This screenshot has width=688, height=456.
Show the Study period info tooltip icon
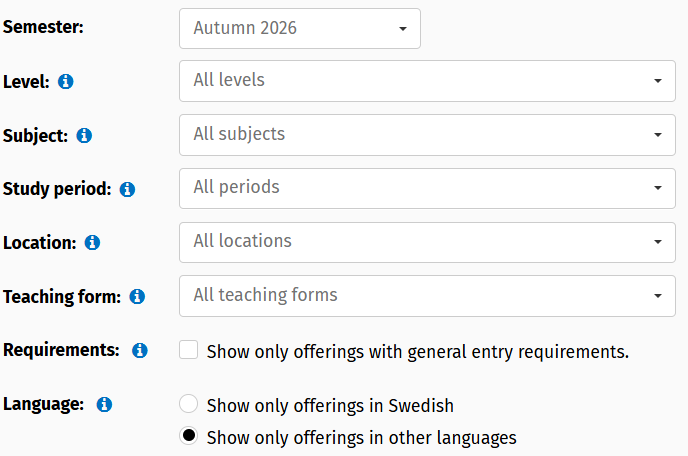(127, 189)
